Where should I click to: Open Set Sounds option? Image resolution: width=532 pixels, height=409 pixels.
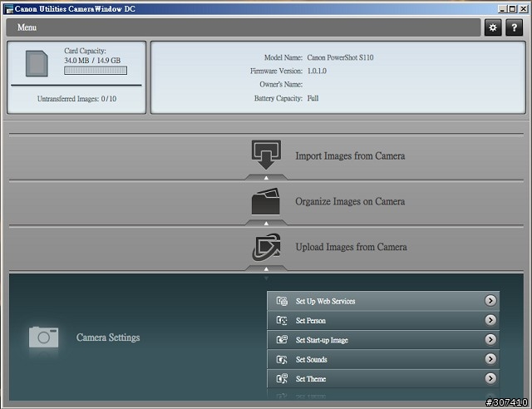383,359
